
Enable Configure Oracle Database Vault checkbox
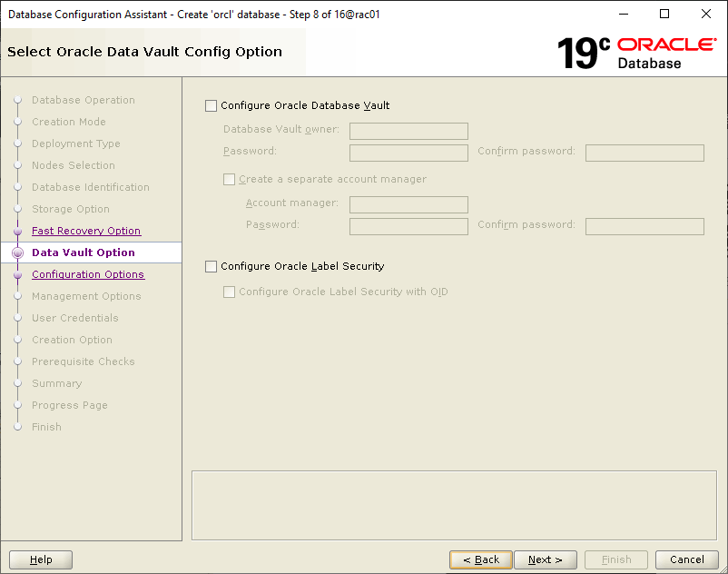click(x=212, y=106)
